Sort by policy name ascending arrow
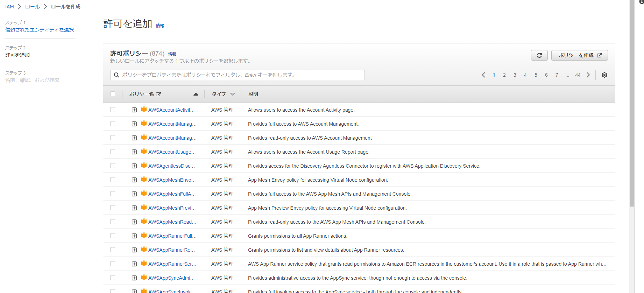 coord(196,94)
